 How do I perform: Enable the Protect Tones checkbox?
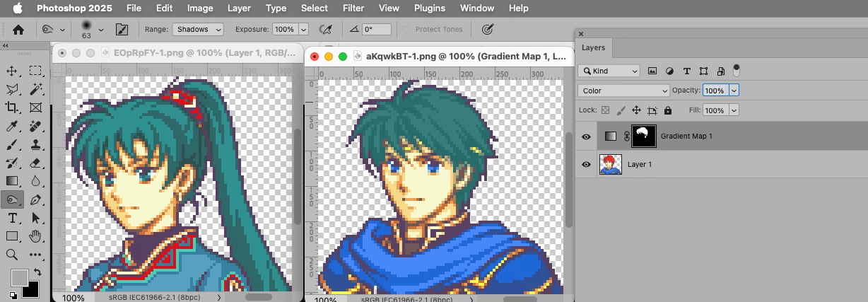coord(406,30)
